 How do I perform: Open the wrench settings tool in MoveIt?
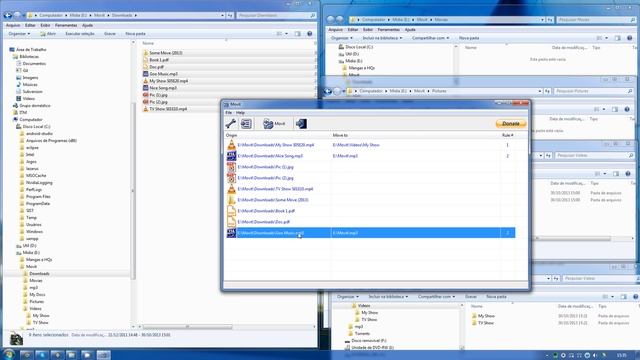[231, 123]
